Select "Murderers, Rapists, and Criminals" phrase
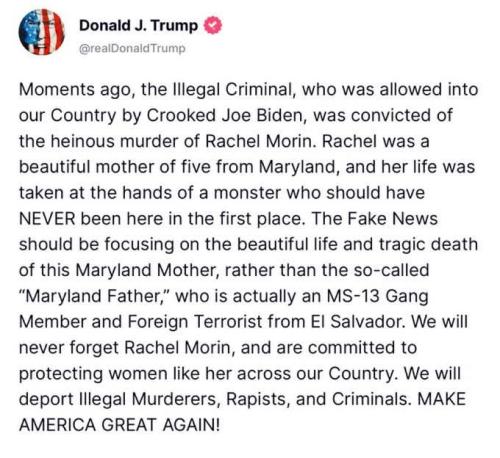The width and height of the screenshot is (500, 458). coord(270,399)
